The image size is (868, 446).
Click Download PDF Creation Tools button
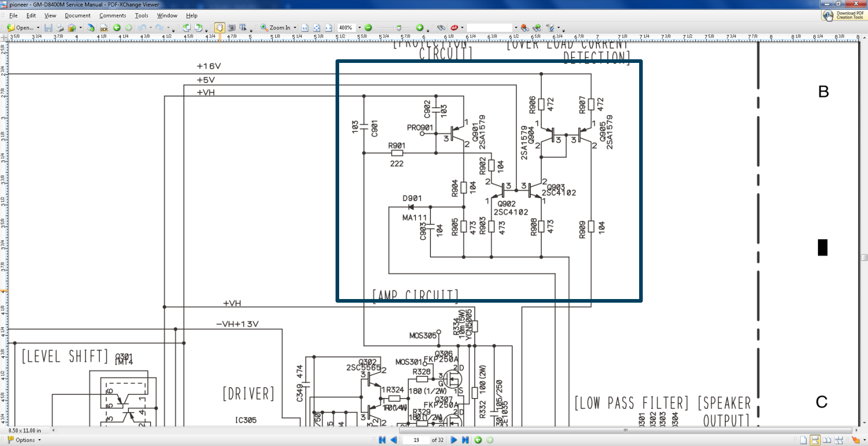844,15
